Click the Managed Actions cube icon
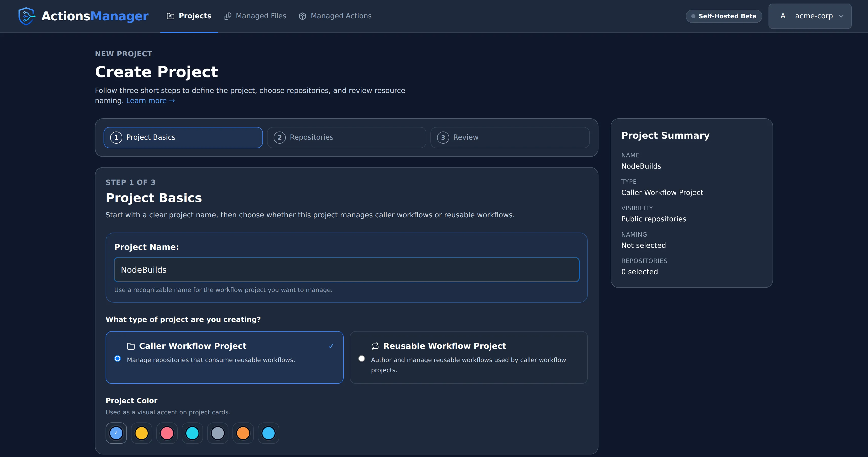Viewport: 868px width, 457px height. click(x=303, y=16)
